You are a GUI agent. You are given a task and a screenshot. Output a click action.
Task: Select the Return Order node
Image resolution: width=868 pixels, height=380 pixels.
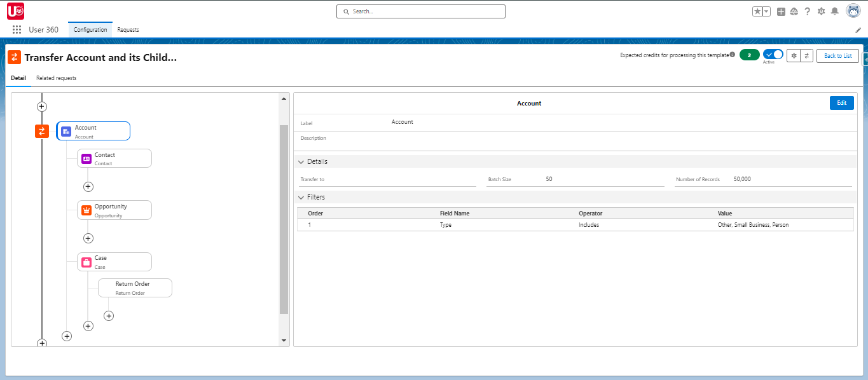(135, 288)
